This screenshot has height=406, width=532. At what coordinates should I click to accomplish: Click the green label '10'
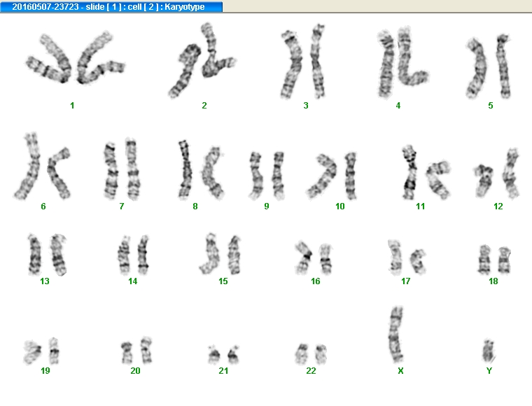click(x=340, y=206)
